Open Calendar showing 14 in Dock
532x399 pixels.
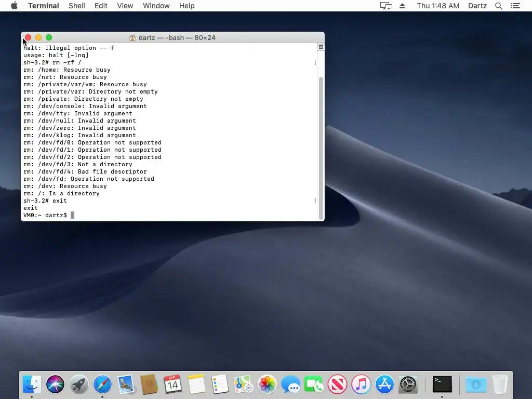tap(172, 384)
